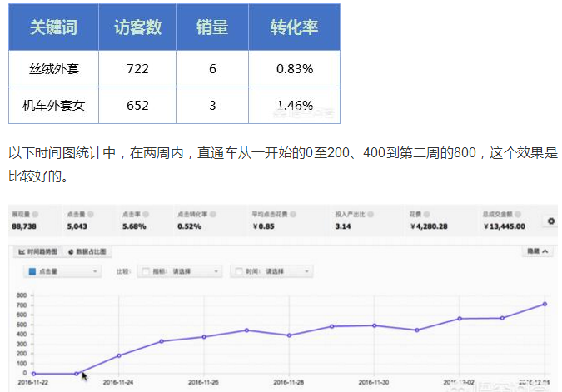Click the blue 点击量 color swatch
The height and width of the screenshot is (392, 562).
click(x=32, y=271)
